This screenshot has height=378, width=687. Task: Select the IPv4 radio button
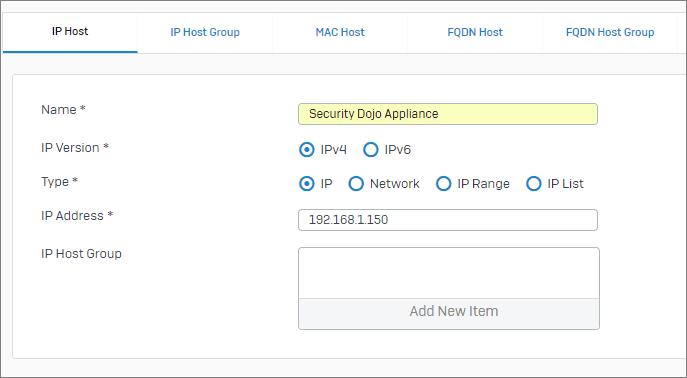(307, 150)
